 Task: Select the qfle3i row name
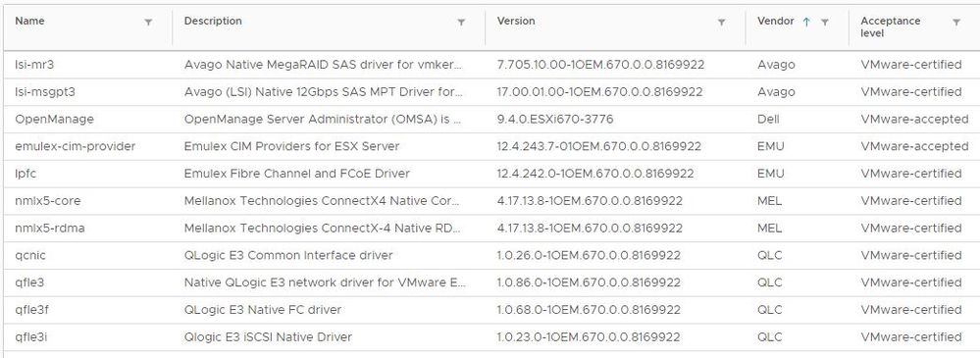coord(30,336)
